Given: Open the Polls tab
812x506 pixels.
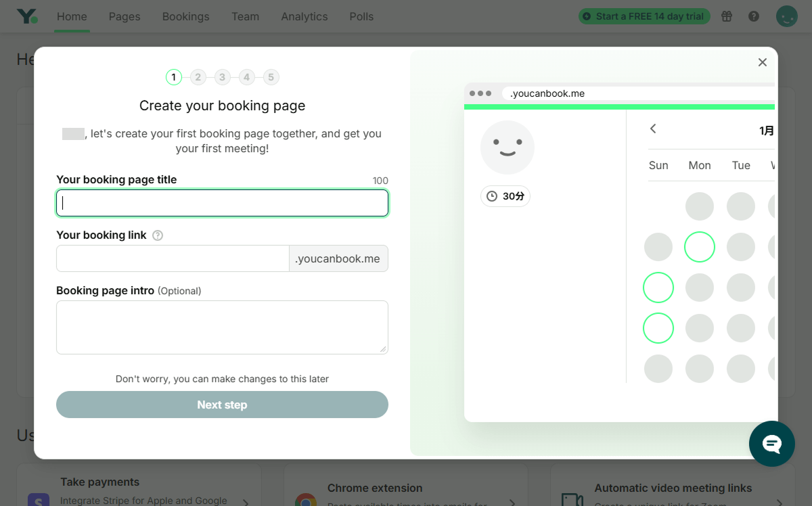Looking at the screenshot, I should pos(361,16).
